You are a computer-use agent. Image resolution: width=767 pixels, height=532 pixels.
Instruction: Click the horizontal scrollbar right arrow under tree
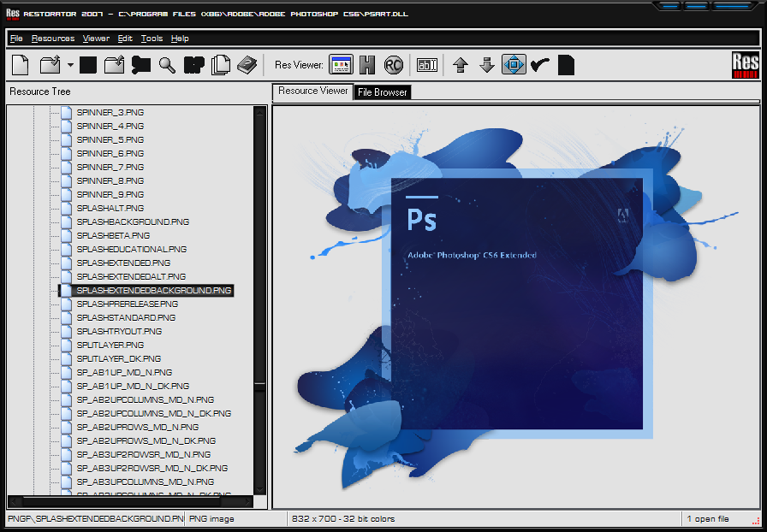click(247, 502)
